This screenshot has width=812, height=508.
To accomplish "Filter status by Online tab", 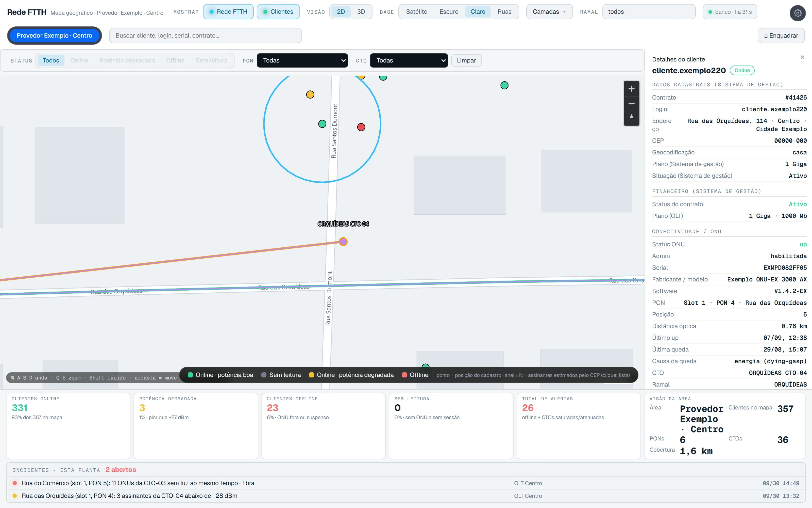I will (79, 60).
